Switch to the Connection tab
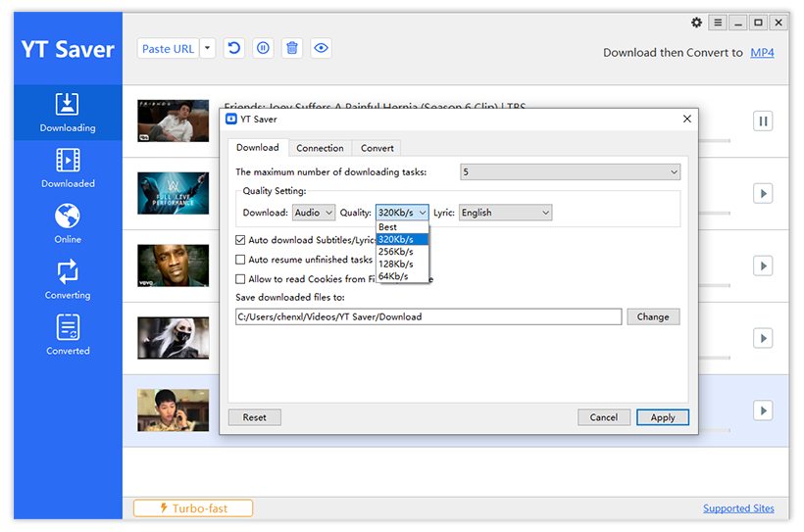Viewport: 804px width, 532px height. [320, 148]
